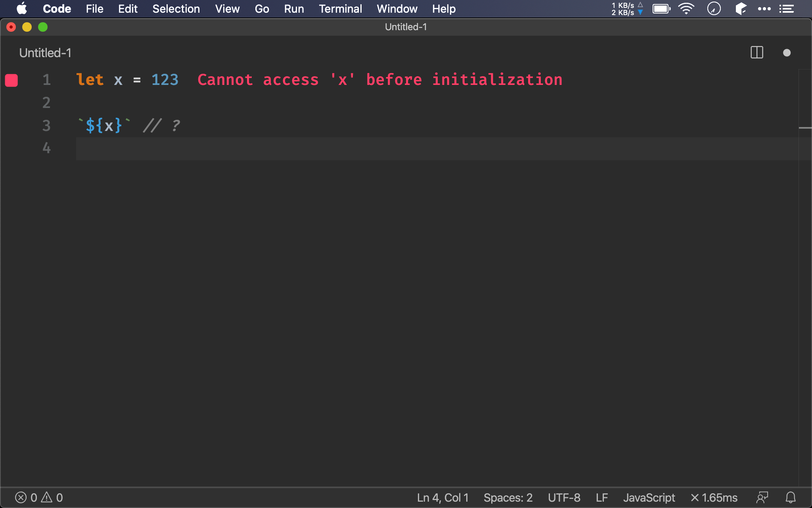Open the macOS notification center list icon
The height and width of the screenshot is (508, 812).
[787, 9]
